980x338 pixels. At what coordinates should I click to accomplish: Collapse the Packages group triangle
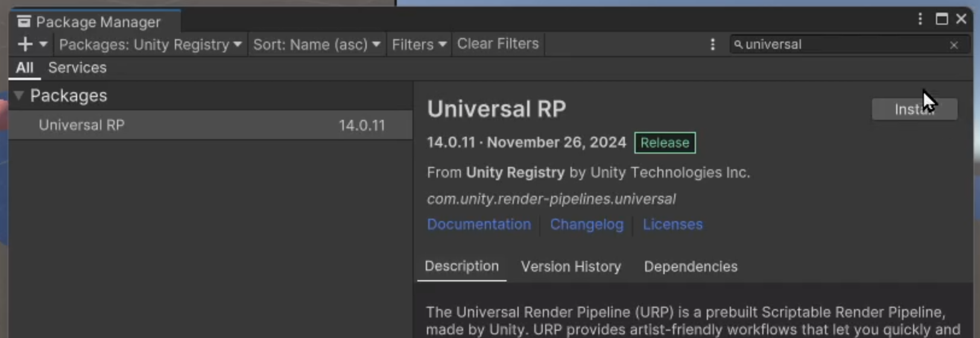(x=19, y=95)
